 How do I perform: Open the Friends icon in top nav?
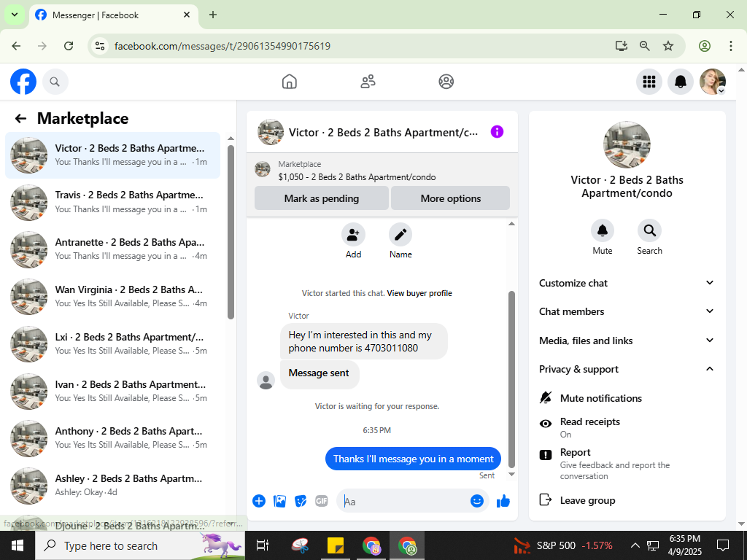click(368, 82)
